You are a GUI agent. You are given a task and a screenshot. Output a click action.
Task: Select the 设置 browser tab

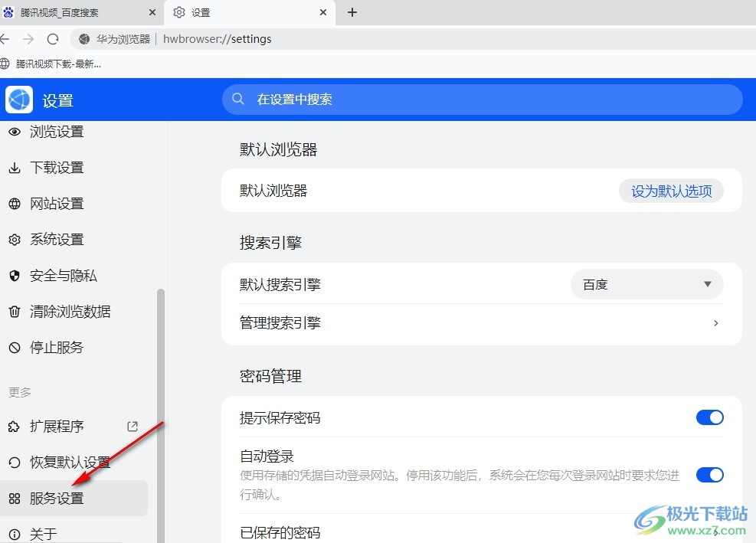tap(250, 12)
